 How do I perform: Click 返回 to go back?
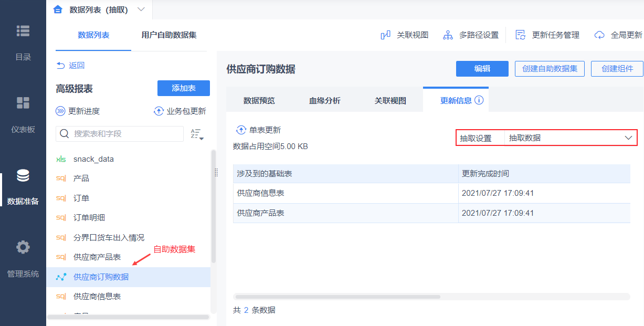70,66
